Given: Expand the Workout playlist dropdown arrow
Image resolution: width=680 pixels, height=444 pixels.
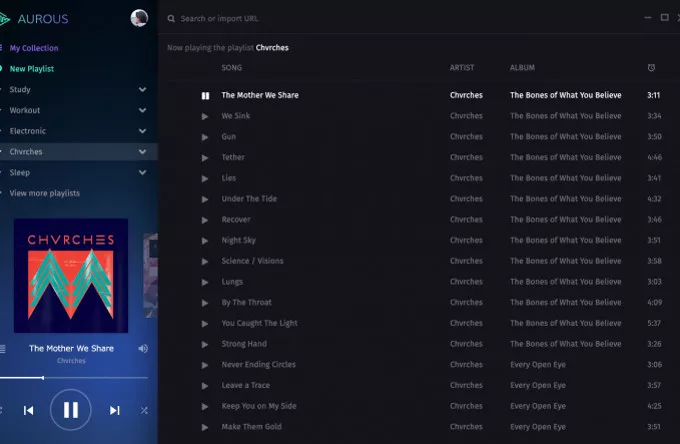Looking at the screenshot, I should pyautogui.click(x=142, y=111).
